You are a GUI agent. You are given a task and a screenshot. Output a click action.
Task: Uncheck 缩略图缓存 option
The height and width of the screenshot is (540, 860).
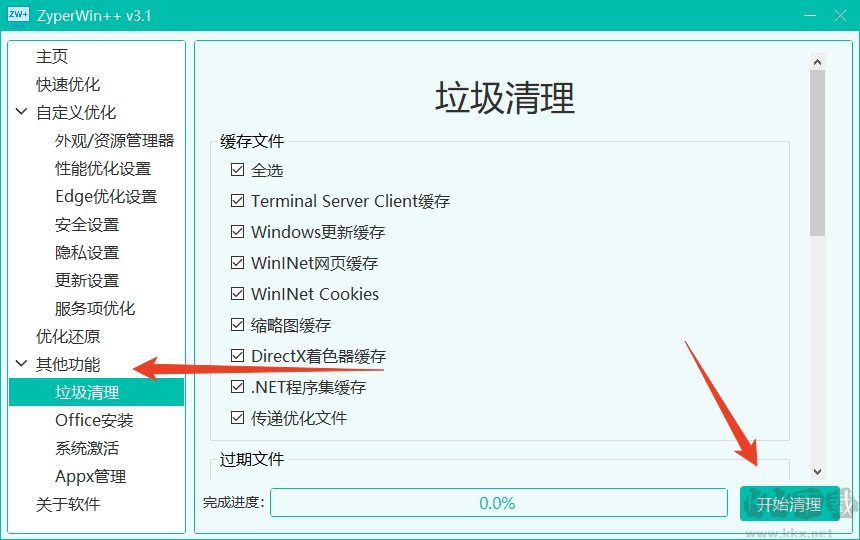coord(237,325)
